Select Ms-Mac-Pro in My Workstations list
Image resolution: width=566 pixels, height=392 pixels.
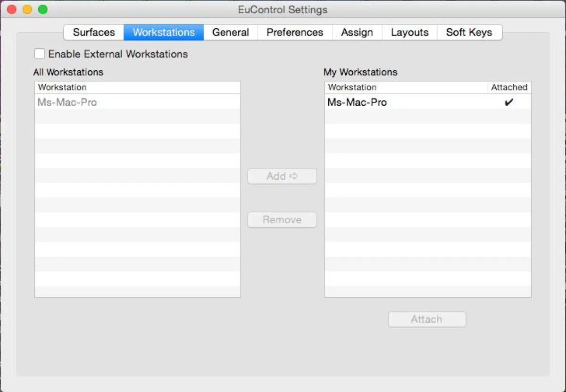[x=428, y=102]
